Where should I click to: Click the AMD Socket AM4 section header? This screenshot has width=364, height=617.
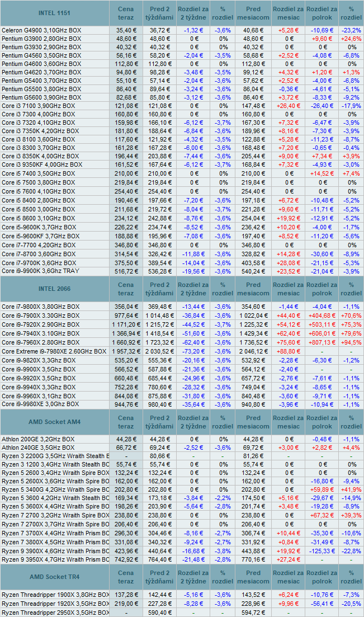pos(54,422)
